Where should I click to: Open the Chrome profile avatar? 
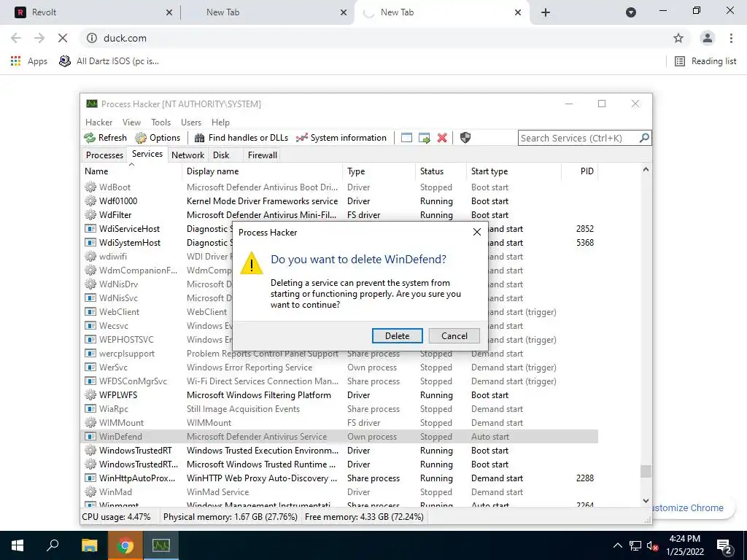pos(708,38)
